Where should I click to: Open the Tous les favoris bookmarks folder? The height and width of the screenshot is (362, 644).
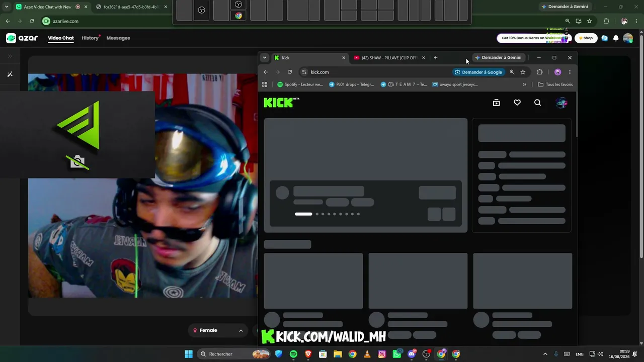click(555, 84)
